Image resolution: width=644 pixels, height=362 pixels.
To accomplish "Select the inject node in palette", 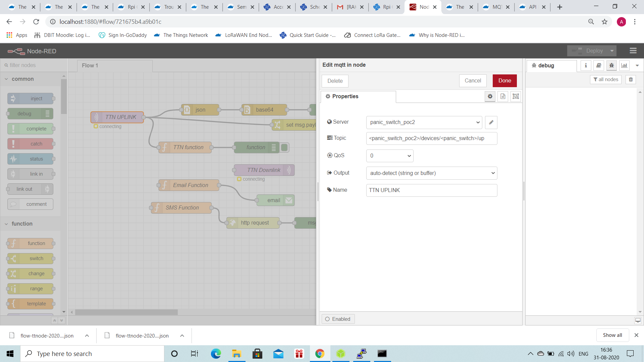I will (31, 99).
